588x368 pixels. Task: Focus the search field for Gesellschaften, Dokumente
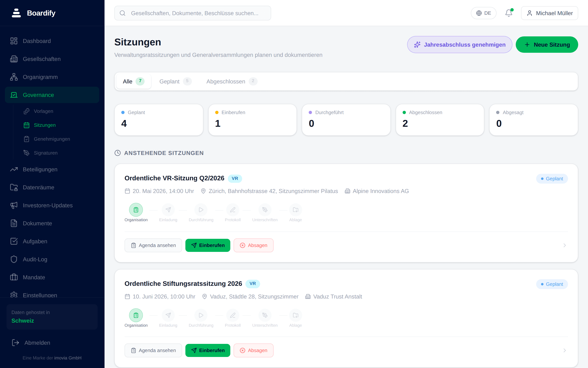(x=193, y=13)
